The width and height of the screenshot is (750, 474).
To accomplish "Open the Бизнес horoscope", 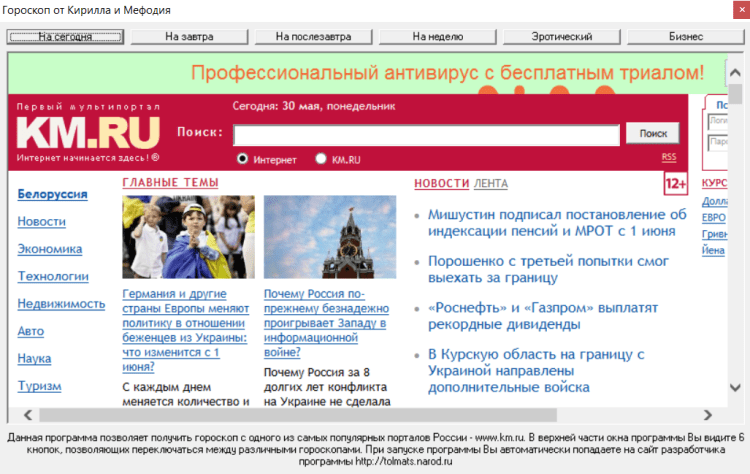I will click(x=686, y=37).
